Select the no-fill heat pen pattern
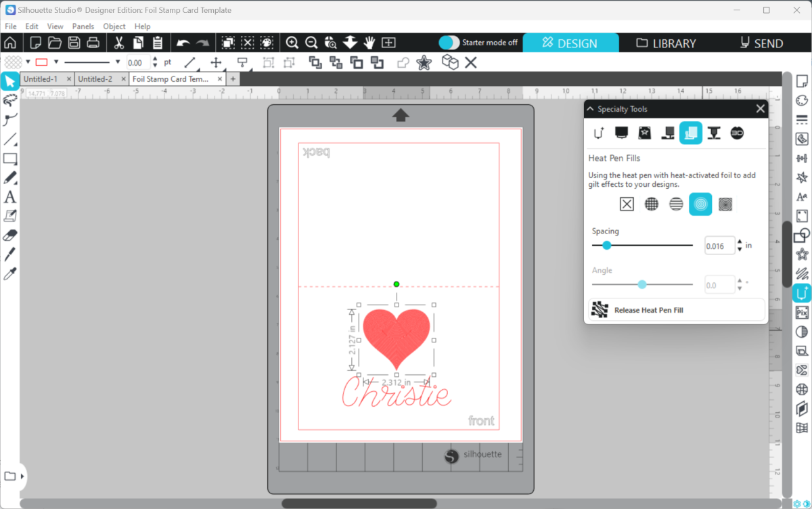The width and height of the screenshot is (812, 509). point(627,204)
